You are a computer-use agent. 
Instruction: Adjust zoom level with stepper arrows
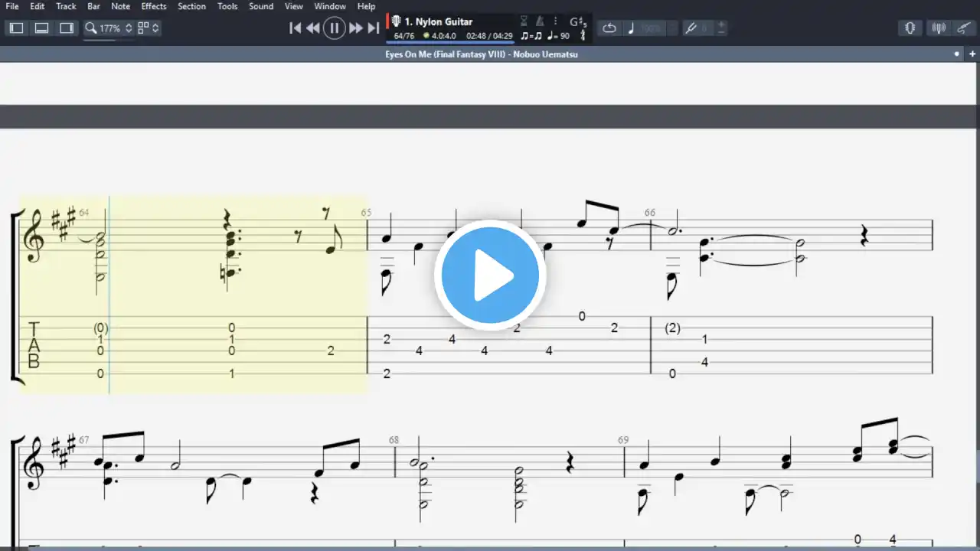(x=129, y=28)
